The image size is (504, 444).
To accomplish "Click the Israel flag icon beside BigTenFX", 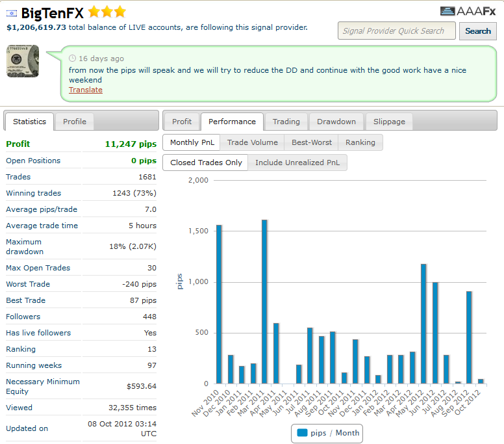I will tap(12, 14).
